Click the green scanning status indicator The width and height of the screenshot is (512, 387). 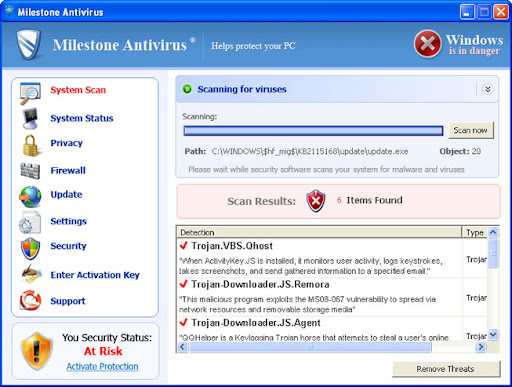(187, 89)
